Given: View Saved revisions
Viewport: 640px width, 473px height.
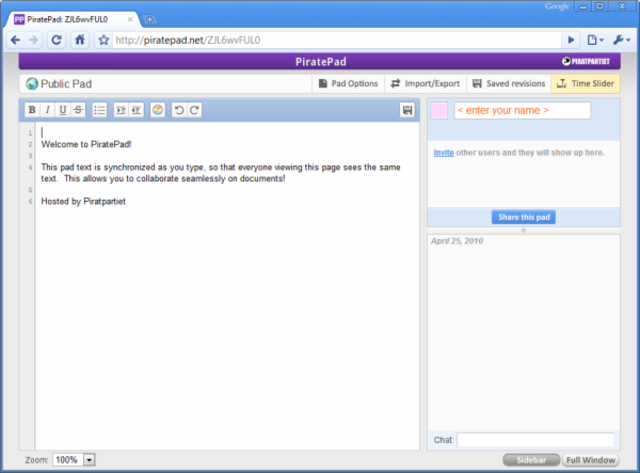Looking at the screenshot, I should pos(509,84).
